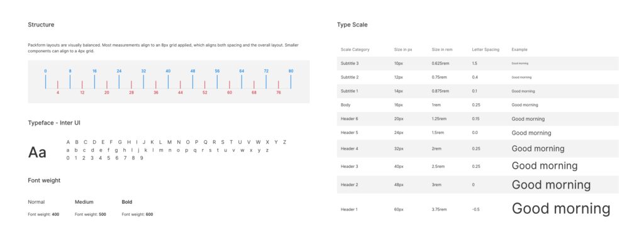Viewport: 644px width, 239px height.
Task: Click the red marker labeled 4
Action: tap(57, 92)
